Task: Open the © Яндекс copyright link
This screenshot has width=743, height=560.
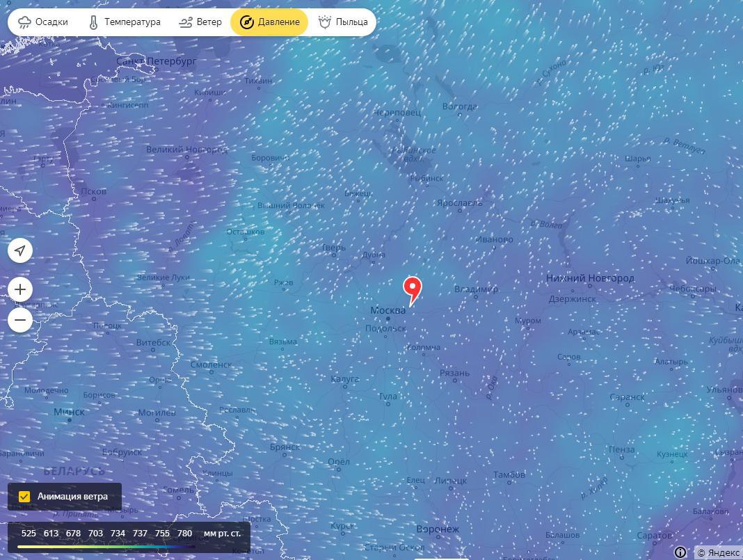Action: tap(719, 552)
